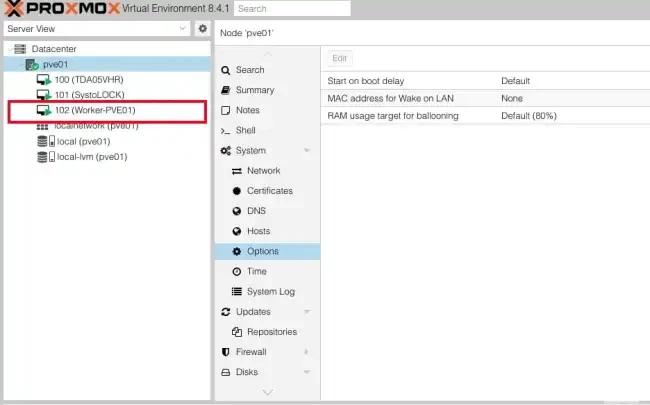Click the VM icon for 101 (SystoLOCK)
This screenshot has height=405, width=650.
pyautogui.click(x=44, y=95)
